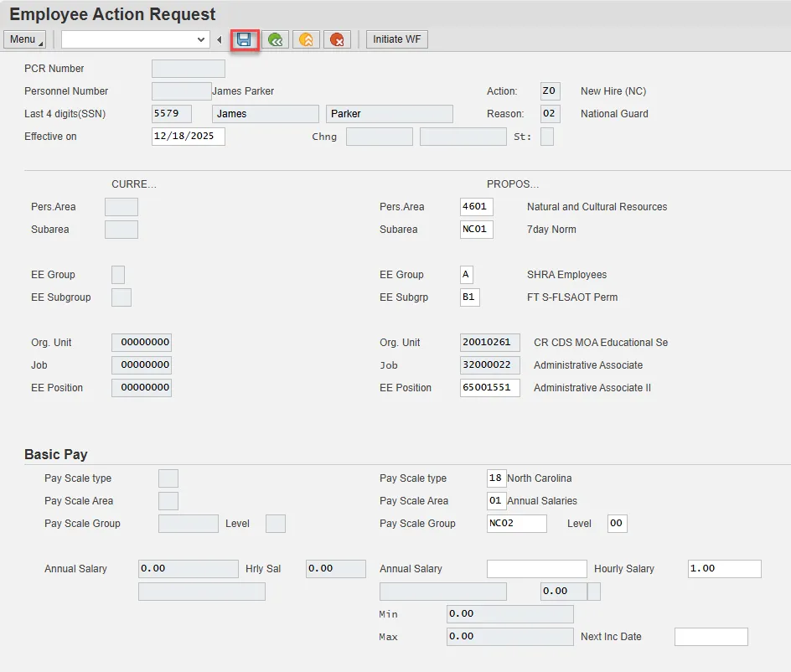Collapse toolbar with small left triangle
This screenshot has width=791, height=672.
(x=219, y=40)
